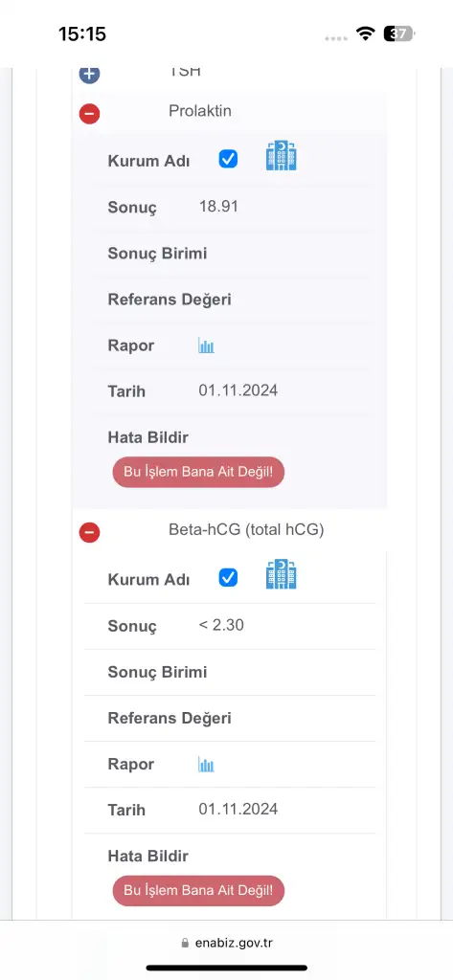
Task: Open the Prolaktin report chart icon
Action: (x=207, y=345)
